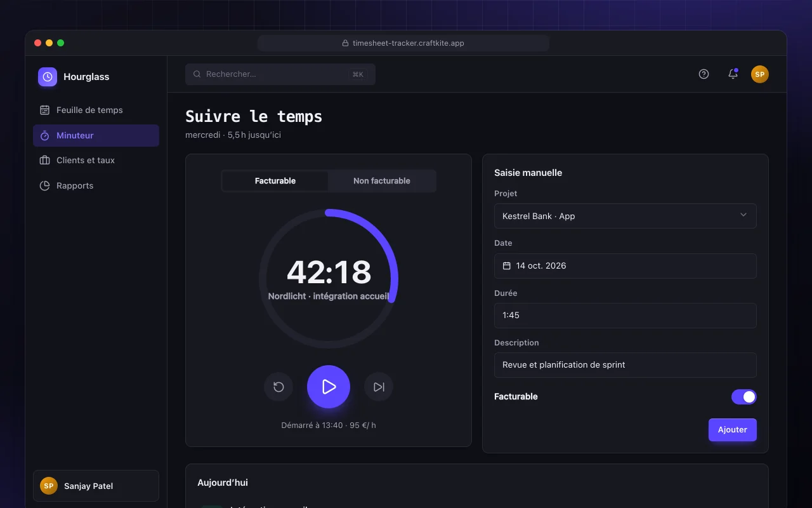Open the notifications bell
This screenshot has height=508, width=812.
click(x=733, y=74)
